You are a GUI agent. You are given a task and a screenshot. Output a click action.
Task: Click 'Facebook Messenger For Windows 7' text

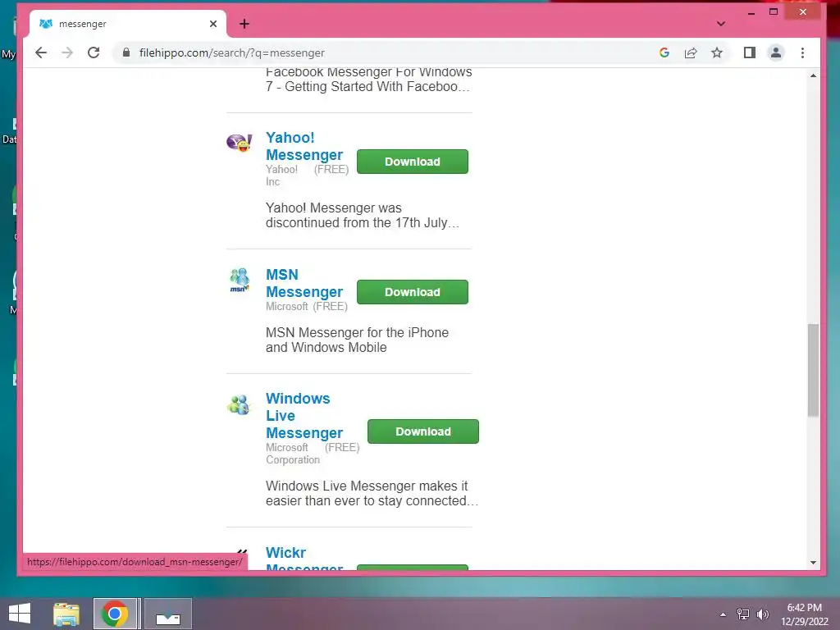click(x=368, y=80)
